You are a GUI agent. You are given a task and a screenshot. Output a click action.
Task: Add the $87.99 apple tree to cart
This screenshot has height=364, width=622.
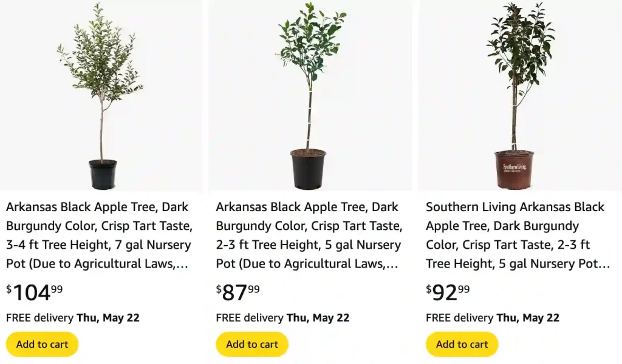coord(251,344)
